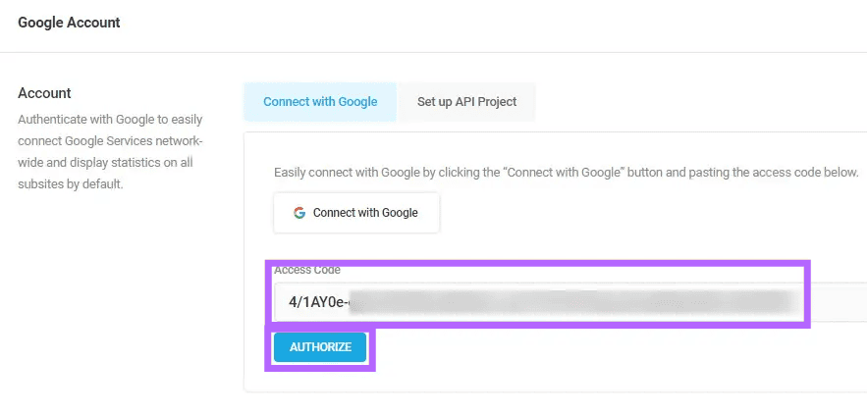
Task: Click the divider line below the Google Account heading
Action: point(434,53)
